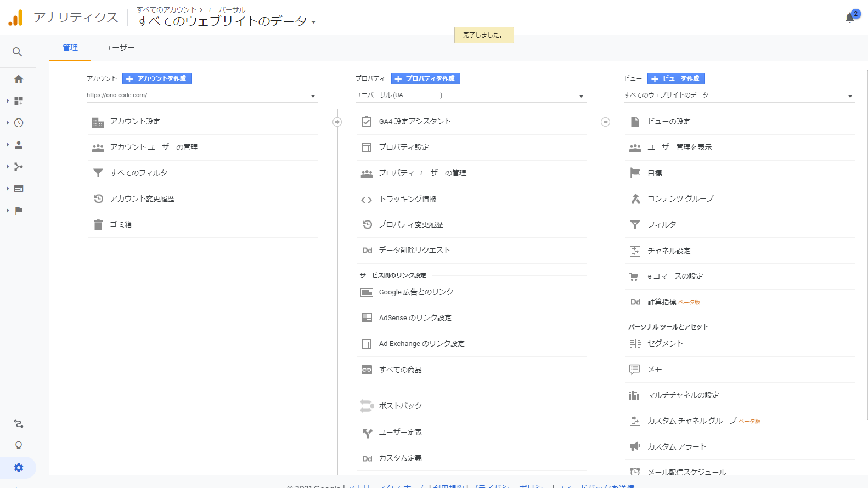868x488 pixels.
Task: Switch to the ユーザー tab
Action: click(120, 48)
